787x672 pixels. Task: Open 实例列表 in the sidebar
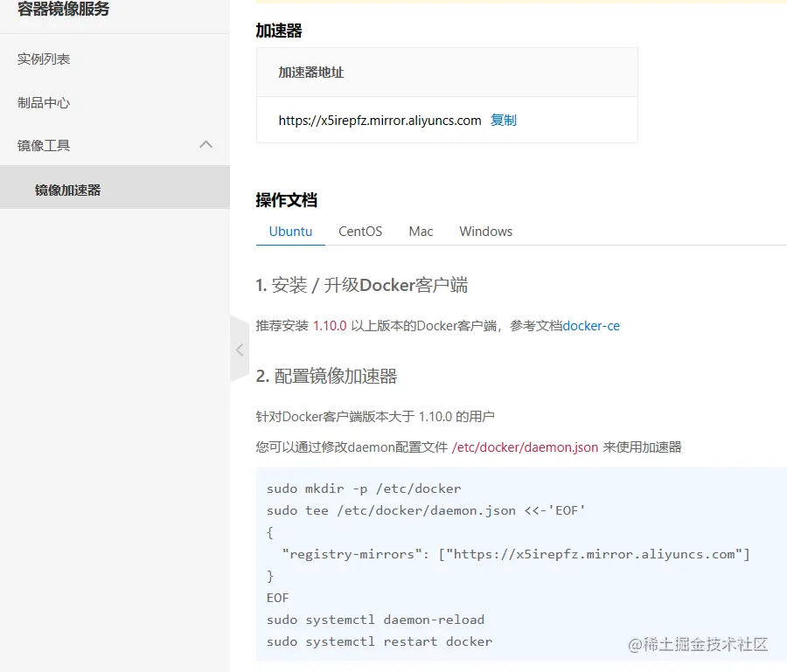tap(44, 59)
